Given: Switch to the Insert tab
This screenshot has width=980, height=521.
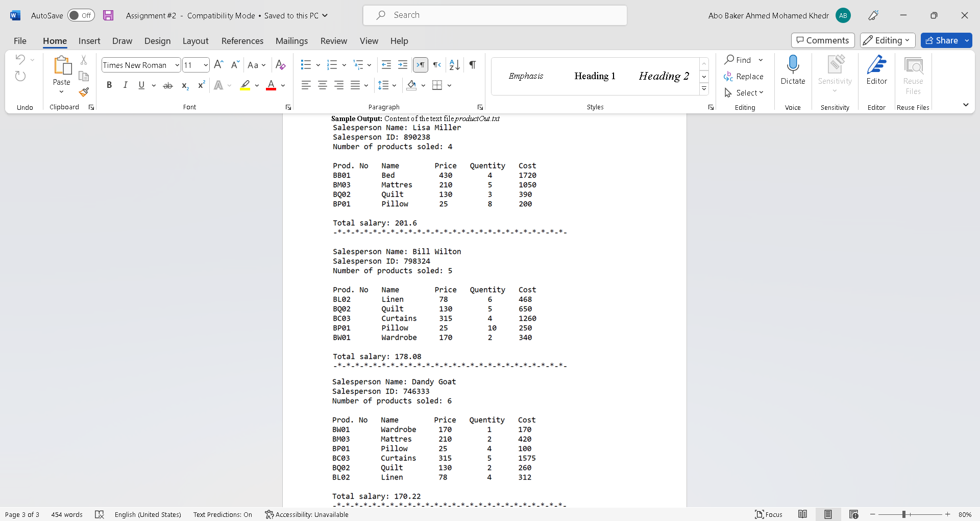Looking at the screenshot, I should point(89,41).
